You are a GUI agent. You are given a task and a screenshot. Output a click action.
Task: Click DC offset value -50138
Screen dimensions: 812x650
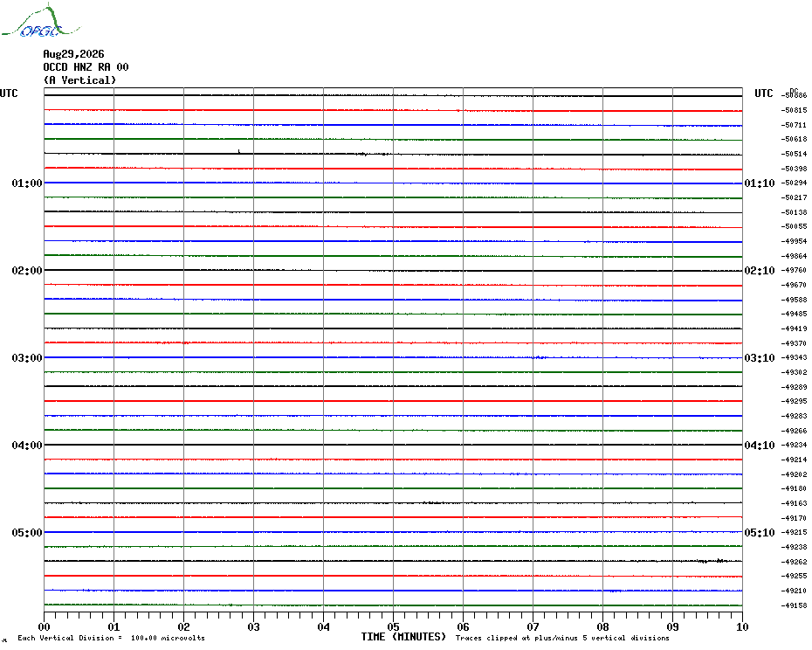[795, 212]
